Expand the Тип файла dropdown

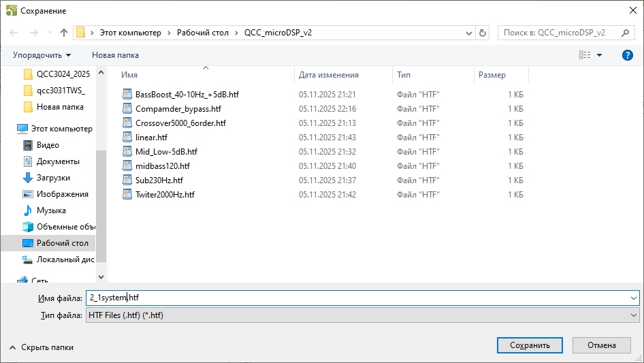(634, 315)
